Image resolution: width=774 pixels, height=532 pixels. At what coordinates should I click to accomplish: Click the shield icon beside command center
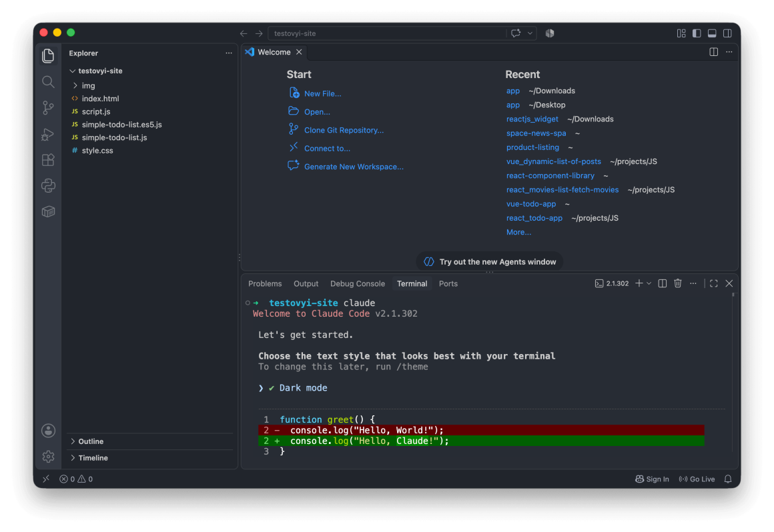[549, 33]
